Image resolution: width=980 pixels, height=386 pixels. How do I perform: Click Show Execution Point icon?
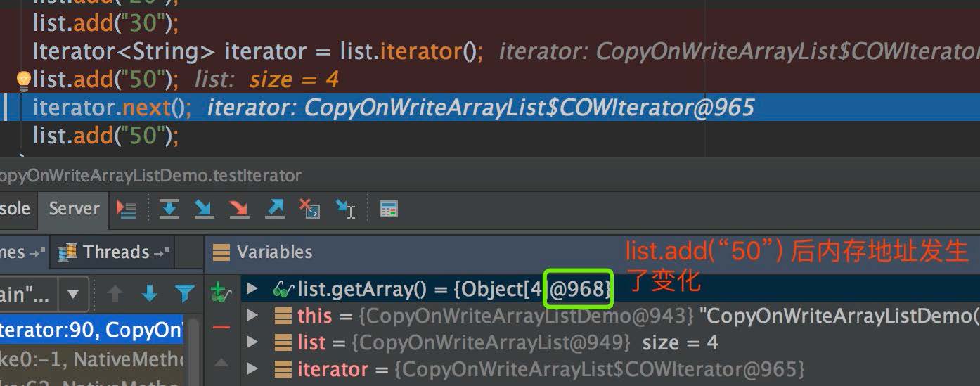click(x=127, y=209)
